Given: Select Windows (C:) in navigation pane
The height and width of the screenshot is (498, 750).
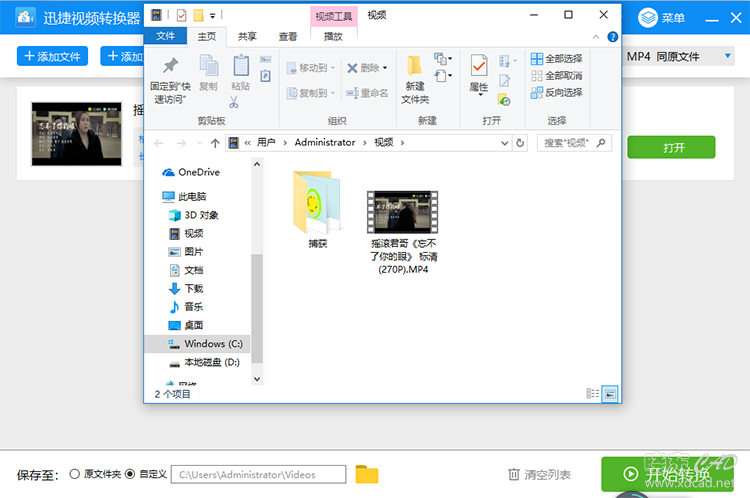Looking at the screenshot, I should (x=197, y=343).
